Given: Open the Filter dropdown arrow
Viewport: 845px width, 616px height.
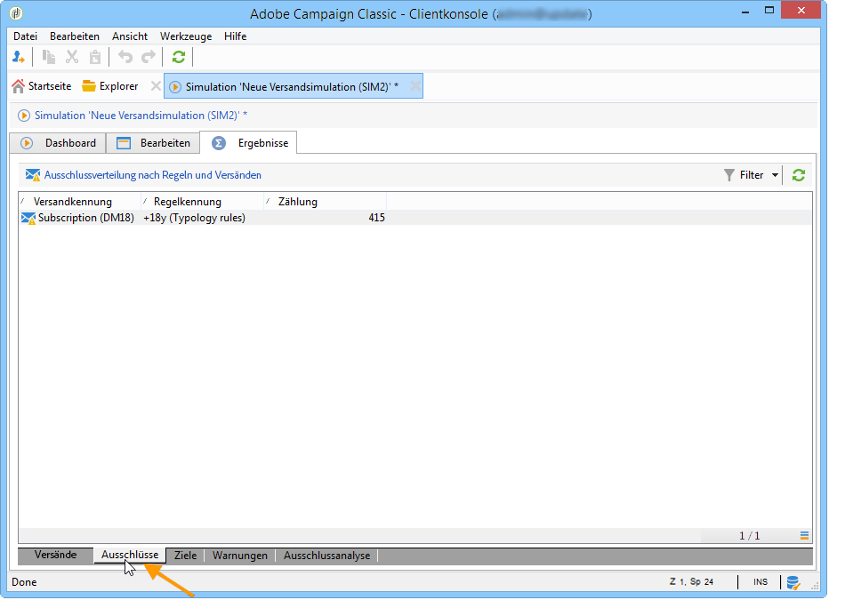Looking at the screenshot, I should (775, 175).
